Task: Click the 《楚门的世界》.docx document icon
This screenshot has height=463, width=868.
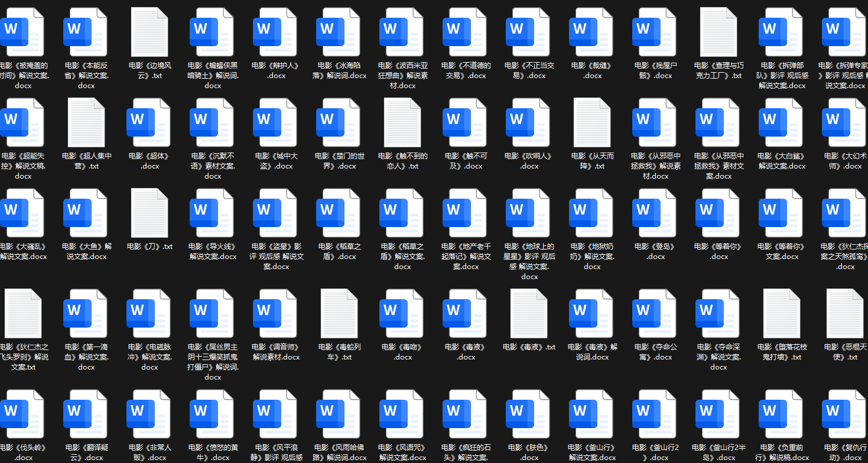Action: click(x=339, y=122)
